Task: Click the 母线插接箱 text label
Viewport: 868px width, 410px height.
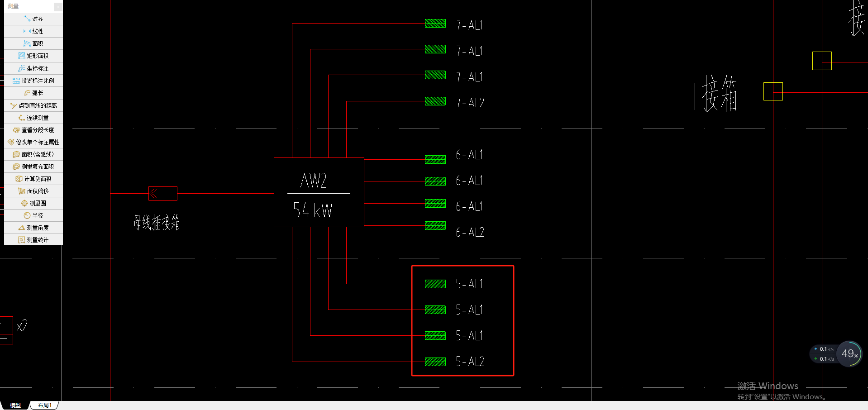Action: point(157,223)
